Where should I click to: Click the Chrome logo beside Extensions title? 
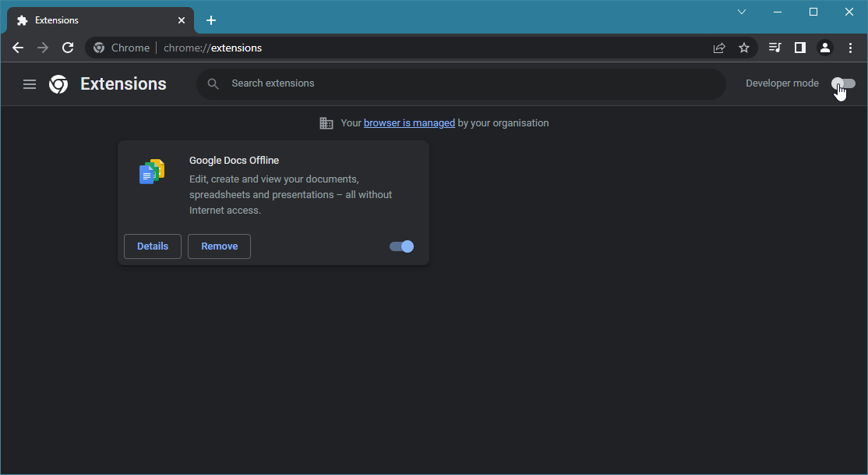(x=58, y=83)
